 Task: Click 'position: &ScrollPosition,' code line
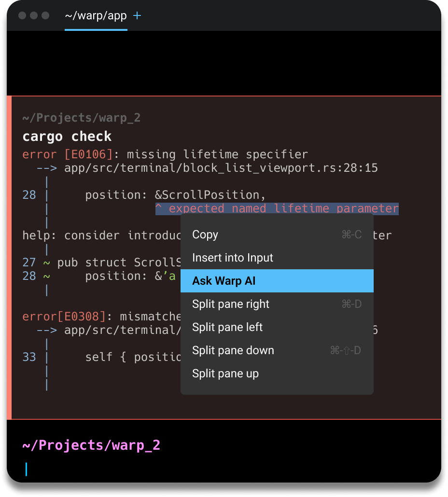click(x=175, y=194)
